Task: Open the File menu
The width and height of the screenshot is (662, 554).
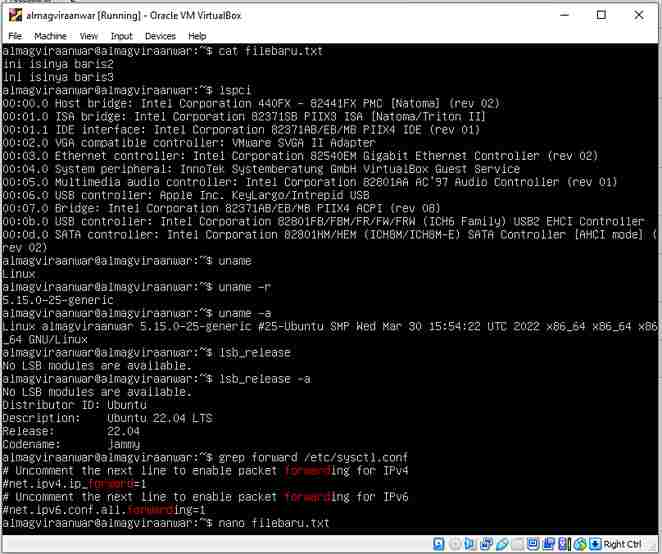Action: tap(15, 36)
